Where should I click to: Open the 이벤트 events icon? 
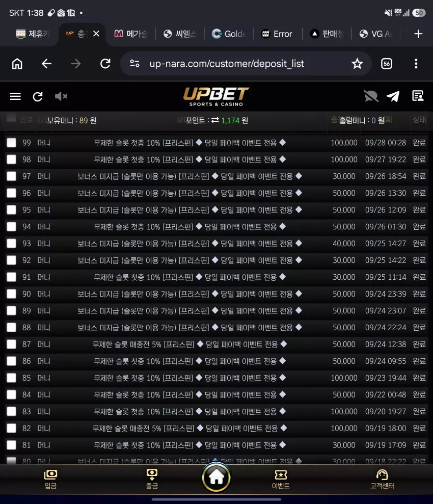pyautogui.click(x=281, y=479)
